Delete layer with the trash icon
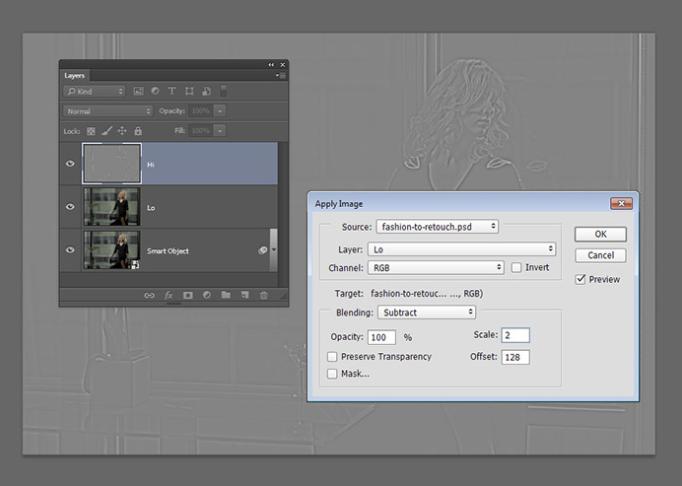Image resolution: width=682 pixels, height=486 pixels. point(264,295)
